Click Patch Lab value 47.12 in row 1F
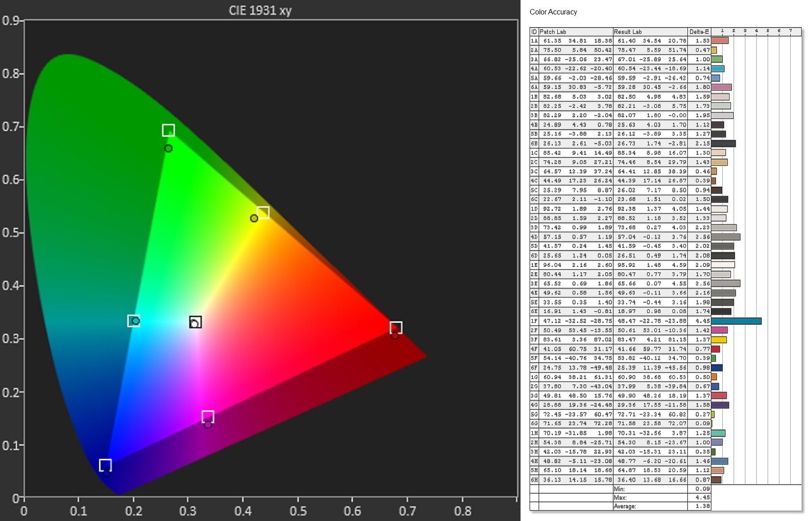 coord(552,321)
